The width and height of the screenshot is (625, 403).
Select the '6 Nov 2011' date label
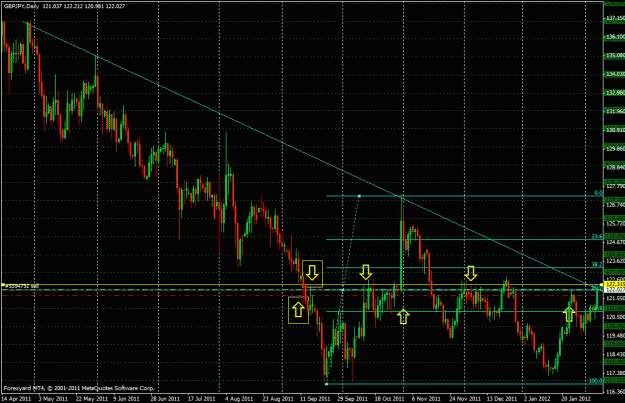(x=426, y=399)
